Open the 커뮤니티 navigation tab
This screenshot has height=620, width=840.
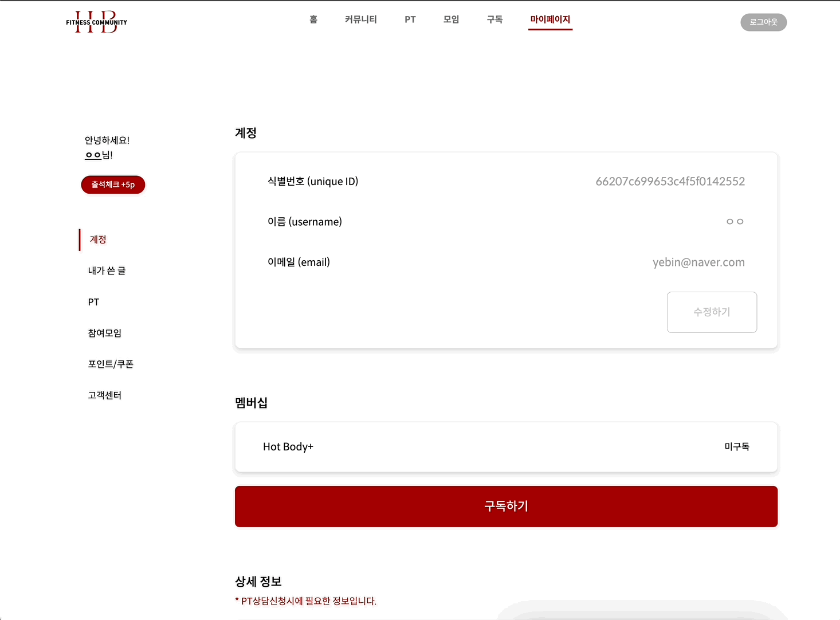360,19
